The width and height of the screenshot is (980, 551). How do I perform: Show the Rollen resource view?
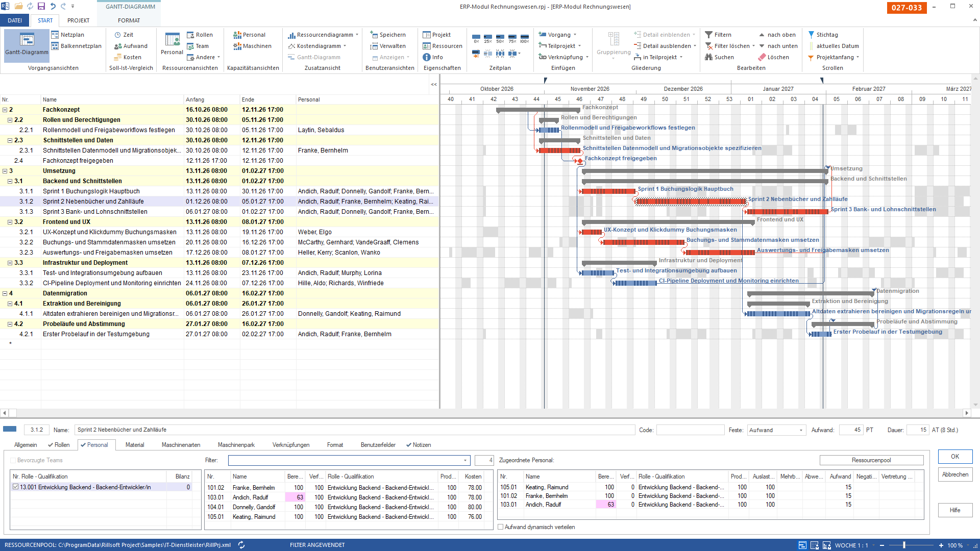[x=200, y=35]
